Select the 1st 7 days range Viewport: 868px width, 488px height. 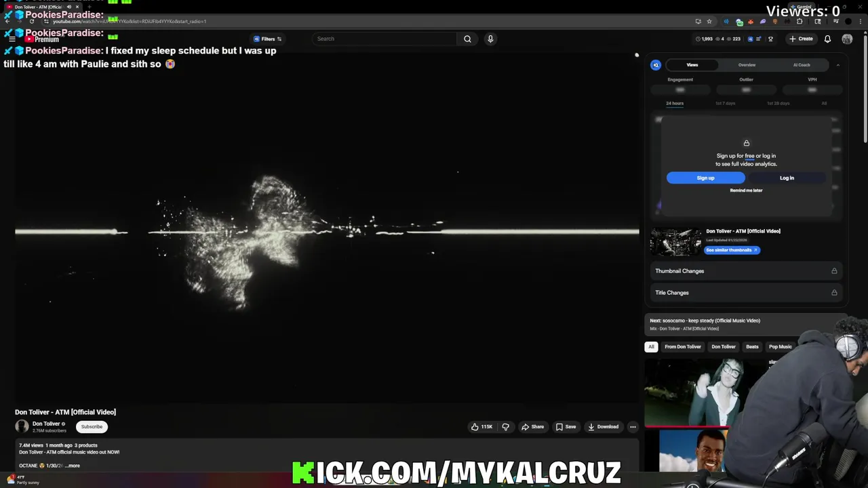pyautogui.click(x=725, y=103)
